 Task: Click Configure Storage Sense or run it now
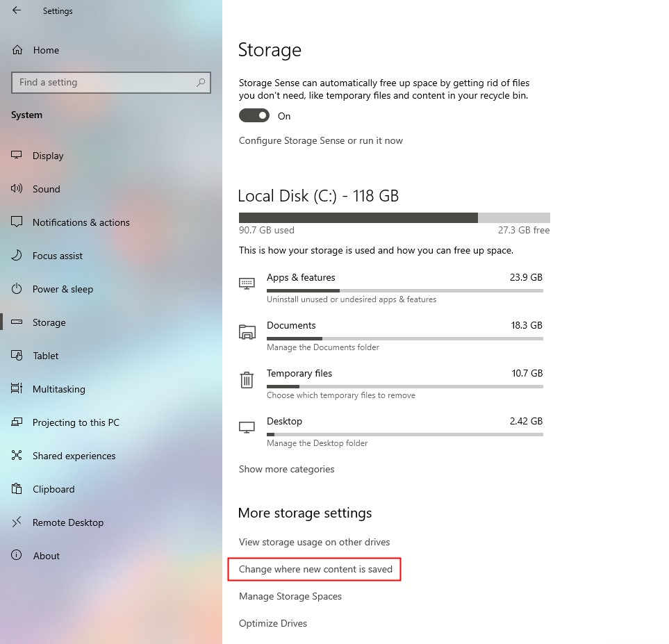click(320, 140)
